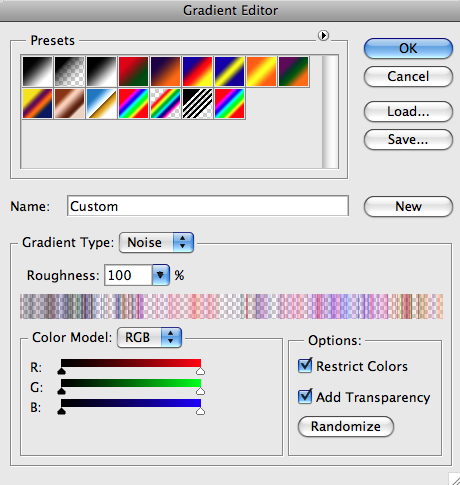Select the last rainbow preset in second row
The width and height of the screenshot is (460, 485).
(x=229, y=104)
